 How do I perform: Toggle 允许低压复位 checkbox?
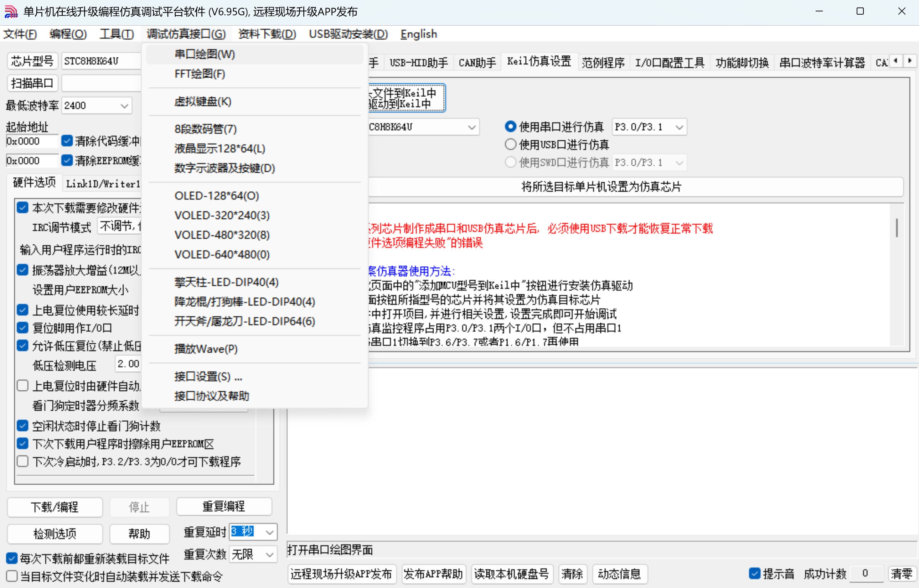tap(22, 345)
